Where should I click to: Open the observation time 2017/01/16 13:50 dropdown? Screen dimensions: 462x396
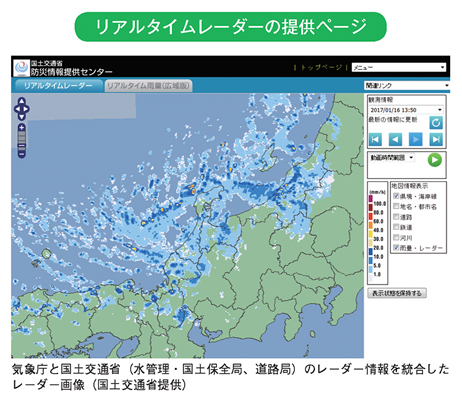[x=406, y=110]
